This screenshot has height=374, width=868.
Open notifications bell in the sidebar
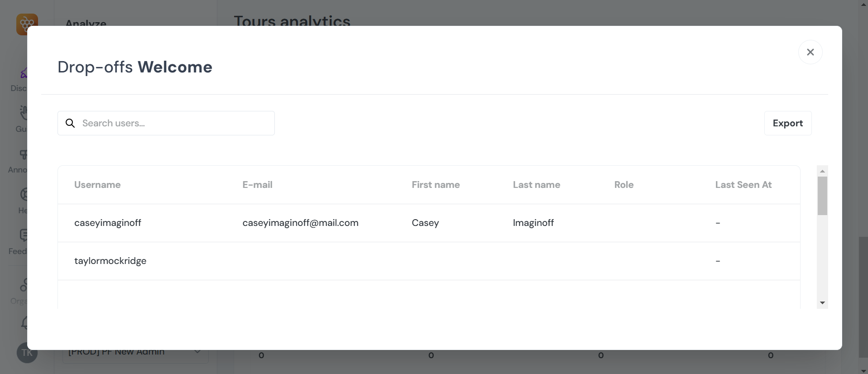click(24, 323)
